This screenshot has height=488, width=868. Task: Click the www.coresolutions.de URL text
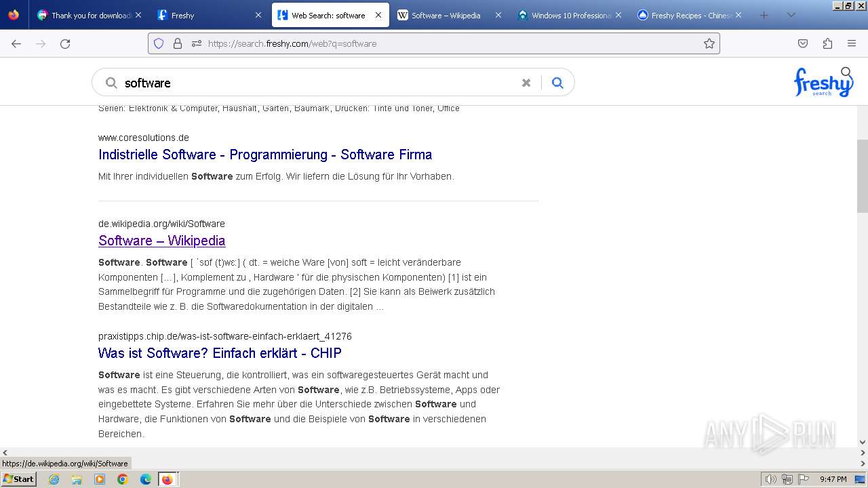click(144, 138)
